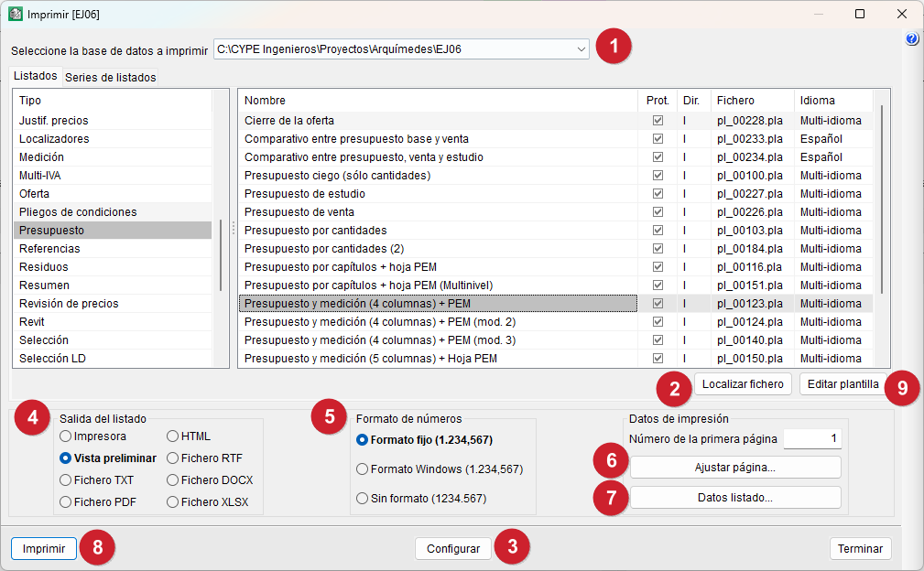Choose Fichero PDF output option
924x571 pixels.
click(x=98, y=501)
